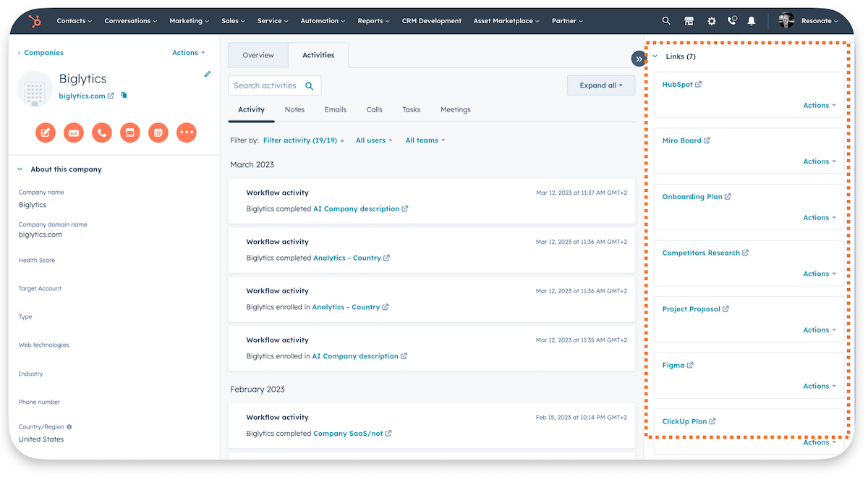
Task: Click the external link icon beside Company SaaS/not
Action: click(388, 434)
